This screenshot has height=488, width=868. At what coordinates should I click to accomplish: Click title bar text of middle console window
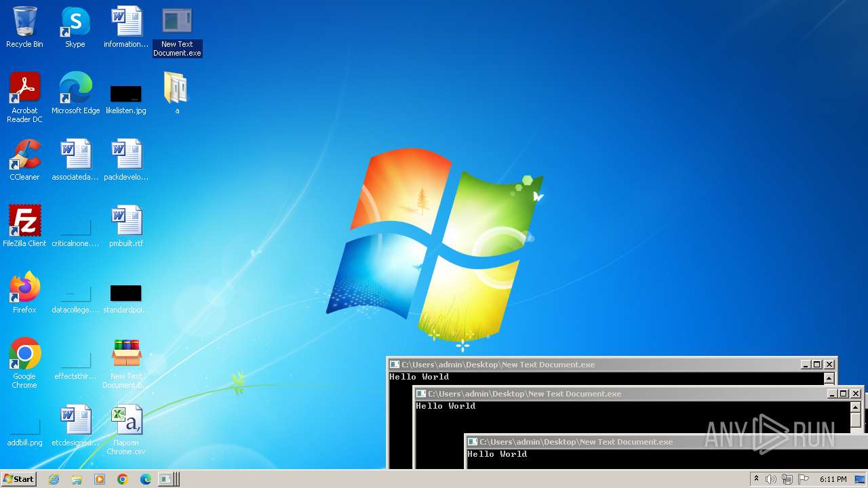coord(524,394)
